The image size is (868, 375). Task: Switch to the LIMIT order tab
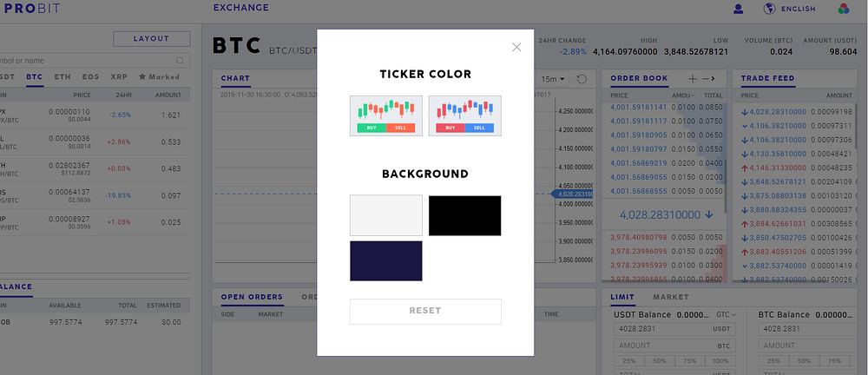point(622,298)
